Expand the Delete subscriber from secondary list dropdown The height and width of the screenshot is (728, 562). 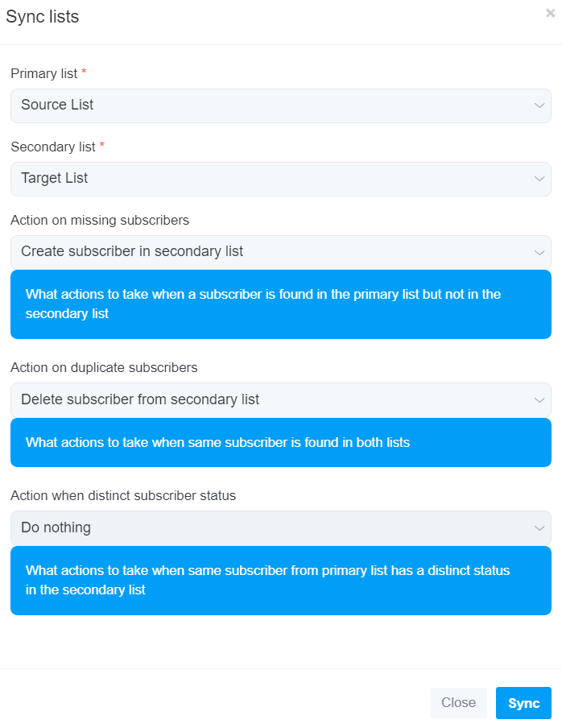click(x=281, y=400)
